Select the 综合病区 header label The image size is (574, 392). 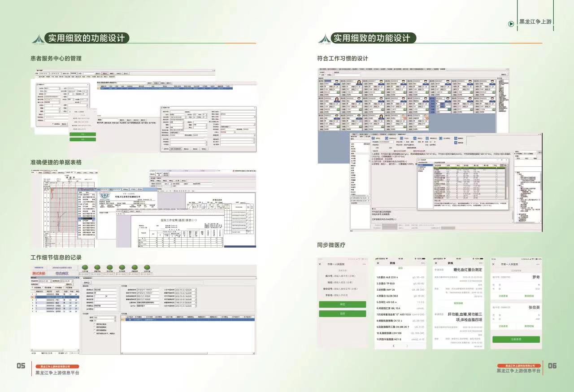[x=62, y=273]
